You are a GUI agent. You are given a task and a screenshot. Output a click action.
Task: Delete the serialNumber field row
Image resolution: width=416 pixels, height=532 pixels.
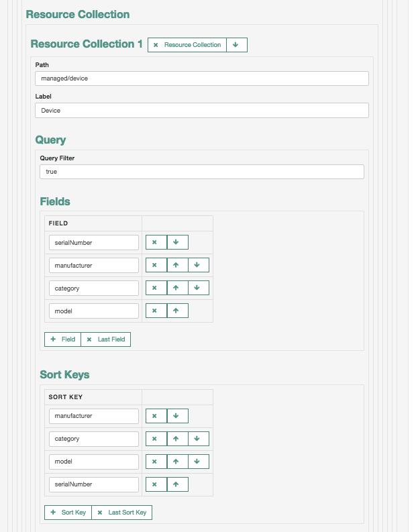point(156,242)
